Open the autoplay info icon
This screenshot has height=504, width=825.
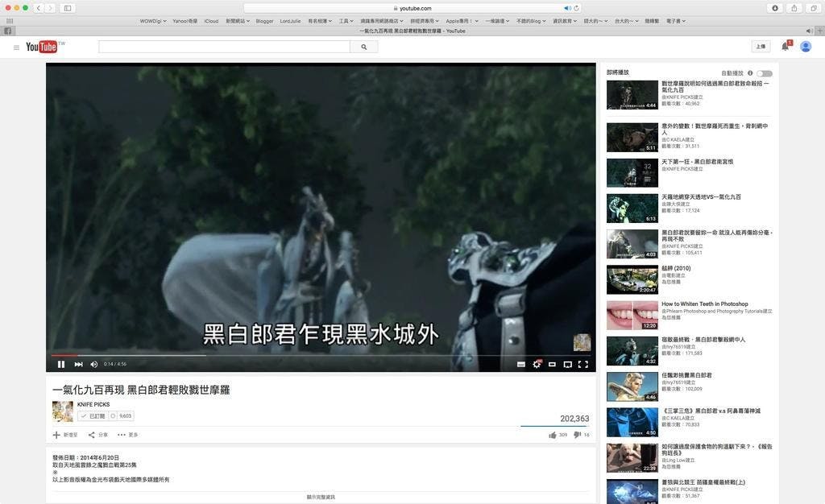point(750,73)
